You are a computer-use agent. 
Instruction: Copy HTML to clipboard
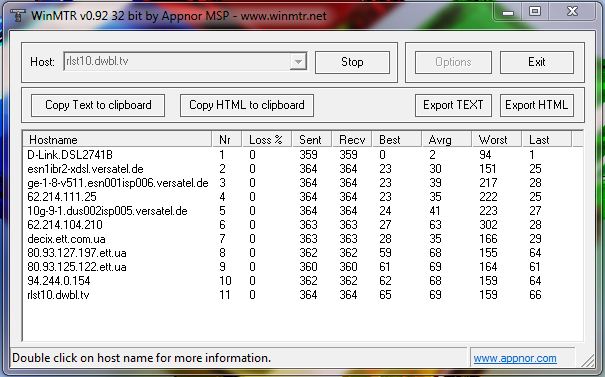pyautogui.click(x=247, y=105)
